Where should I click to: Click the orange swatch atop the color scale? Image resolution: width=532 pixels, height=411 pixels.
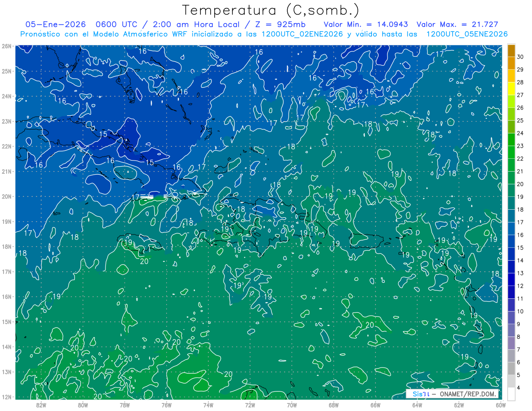511,51
